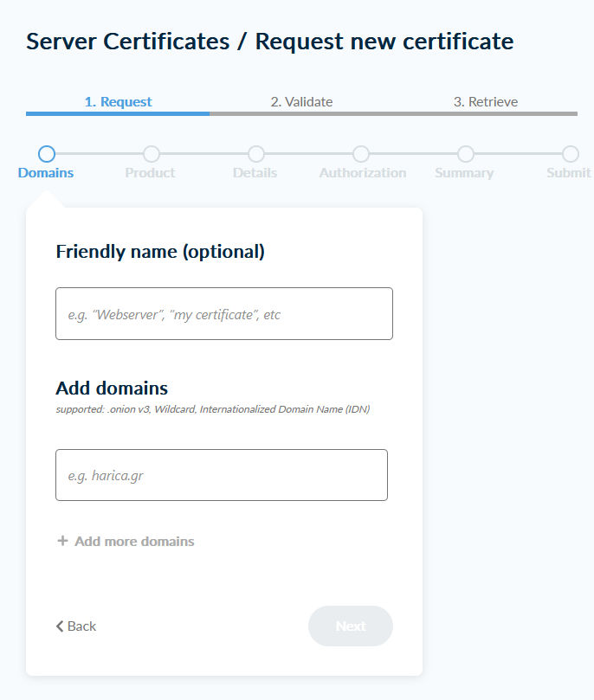Click the Submit step circle marker

(571, 154)
